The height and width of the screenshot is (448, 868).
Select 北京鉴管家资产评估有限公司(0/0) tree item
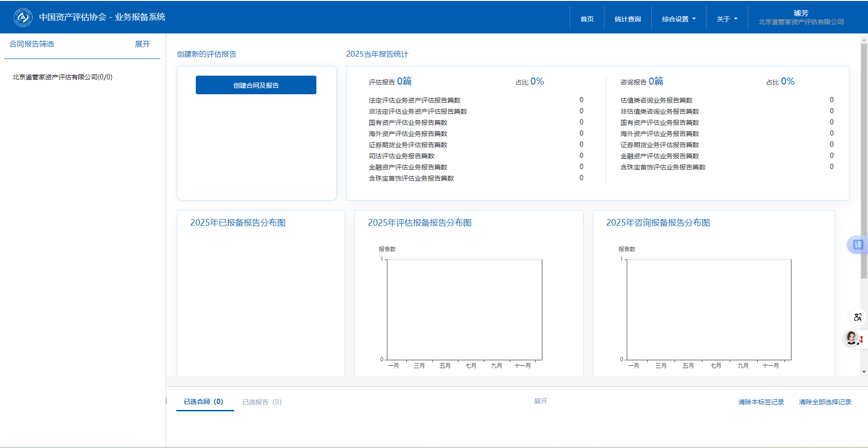pyautogui.click(x=62, y=77)
